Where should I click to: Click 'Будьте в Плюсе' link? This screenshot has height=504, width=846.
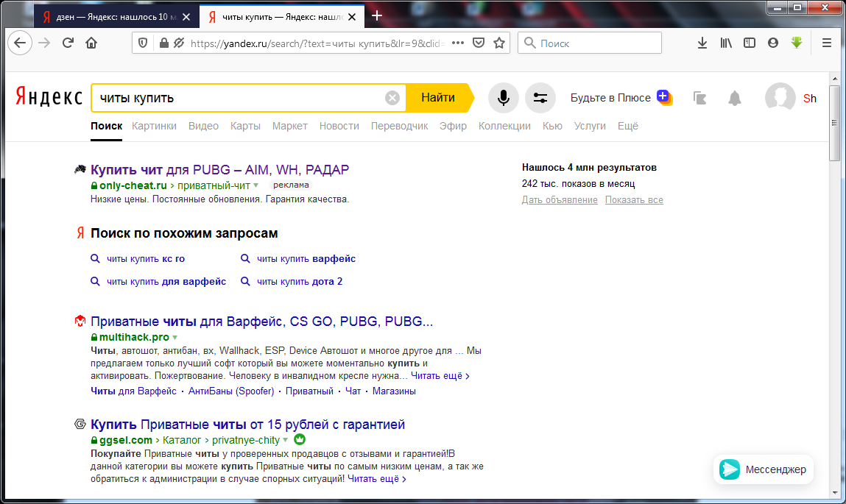click(x=611, y=98)
